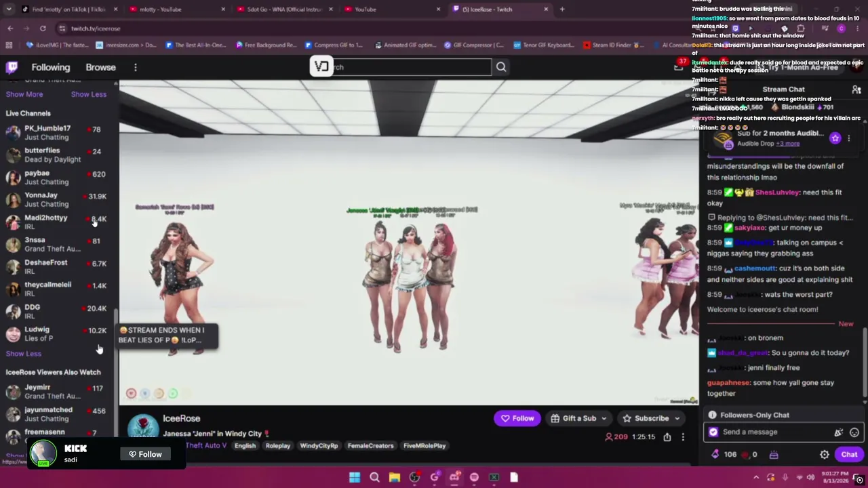This screenshot has height=488, width=868.
Task: Expand the Subscribe options dropdown
Action: coord(677,419)
